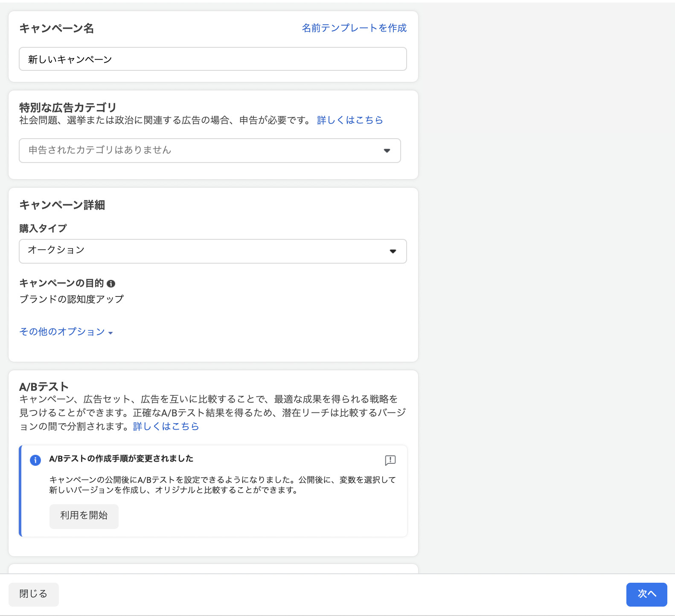Click the 購入タイプ field label
Screen dimensions: 675x616
click(x=43, y=229)
